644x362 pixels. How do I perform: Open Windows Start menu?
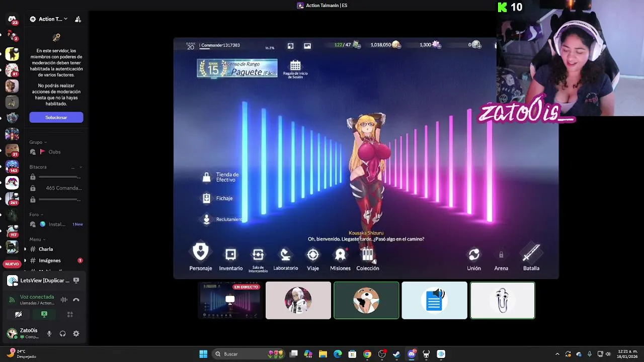(203, 354)
